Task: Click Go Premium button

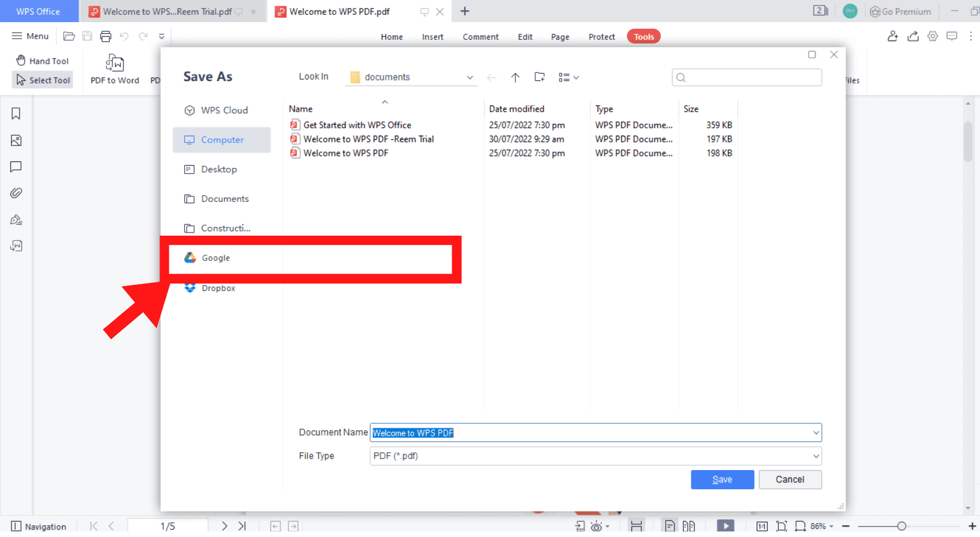Action: click(x=900, y=11)
